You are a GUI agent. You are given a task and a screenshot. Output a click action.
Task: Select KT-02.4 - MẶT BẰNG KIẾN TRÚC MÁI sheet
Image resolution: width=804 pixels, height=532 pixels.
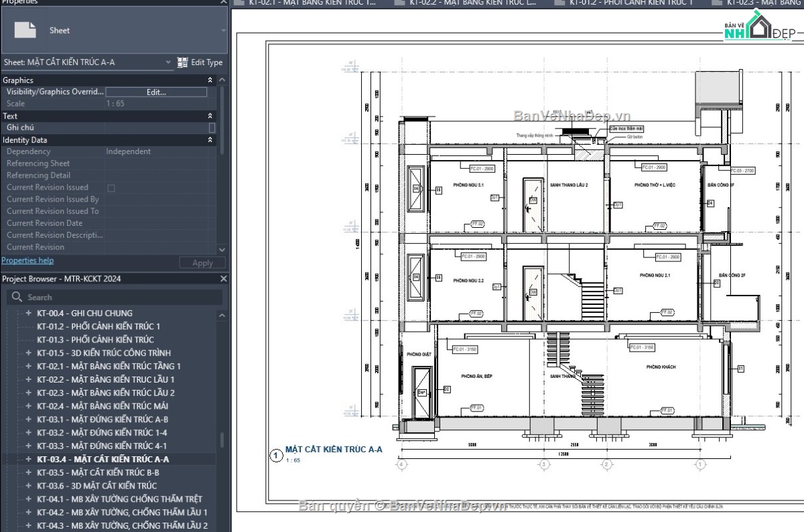click(x=103, y=406)
